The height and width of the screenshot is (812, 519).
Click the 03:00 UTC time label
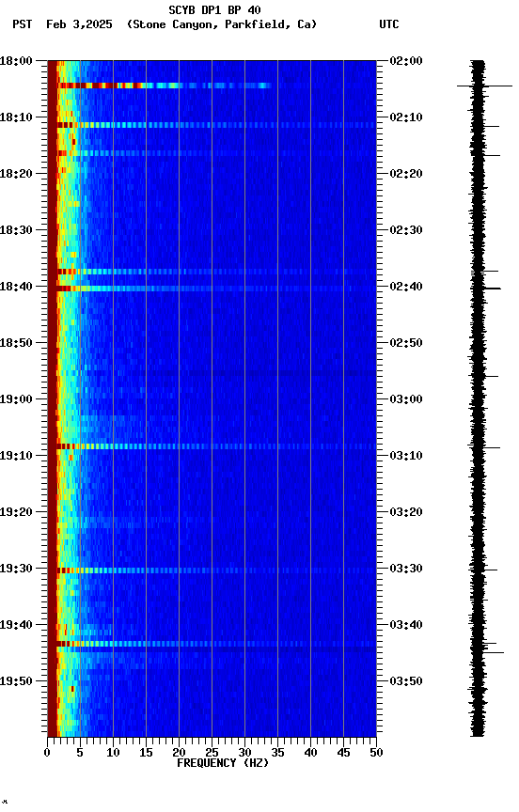coord(406,399)
